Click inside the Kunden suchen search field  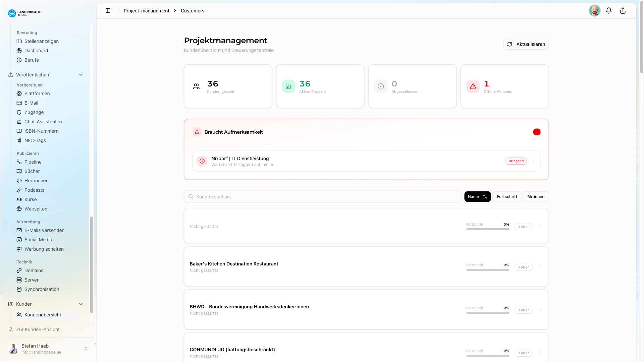[322, 197]
